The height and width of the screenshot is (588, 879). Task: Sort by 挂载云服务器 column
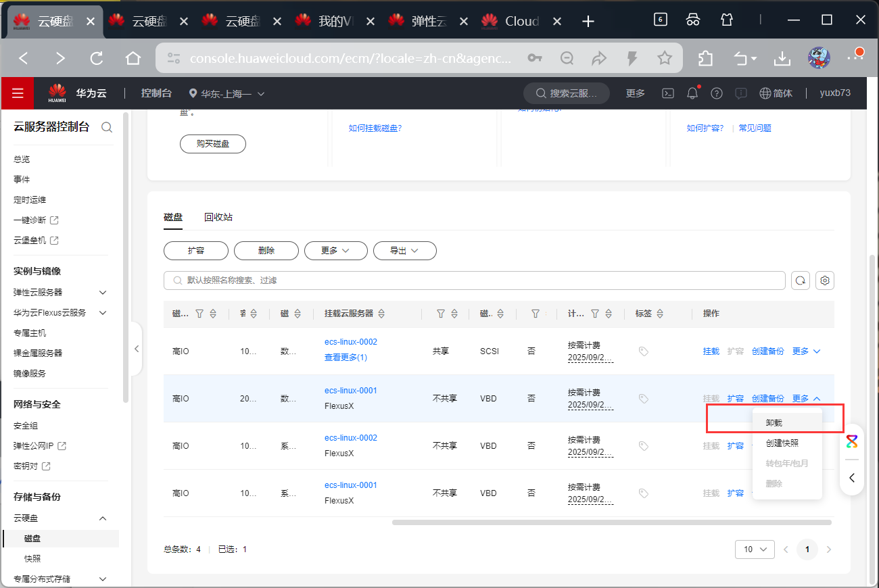[x=381, y=314]
